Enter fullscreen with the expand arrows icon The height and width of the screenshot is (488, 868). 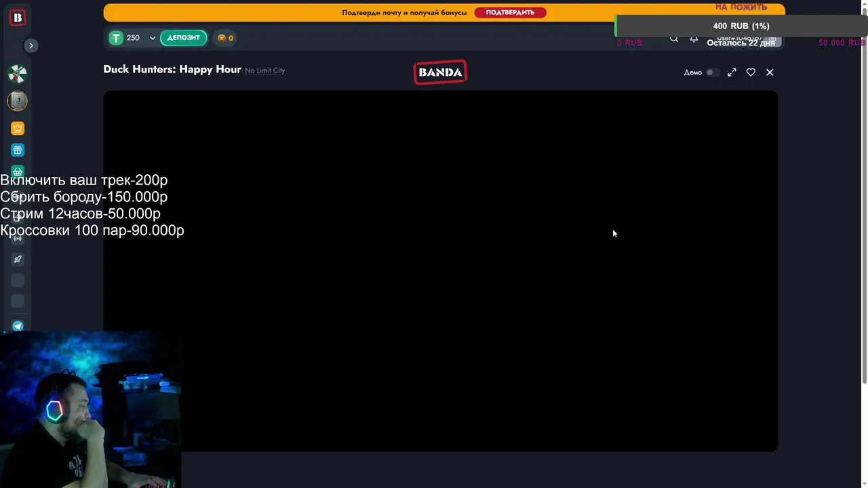point(732,73)
